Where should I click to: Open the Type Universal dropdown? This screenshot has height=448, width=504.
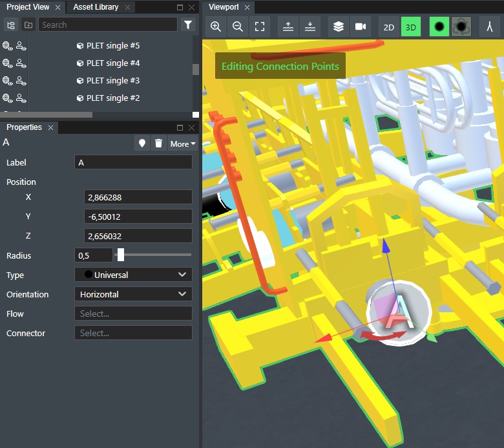click(133, 275)
